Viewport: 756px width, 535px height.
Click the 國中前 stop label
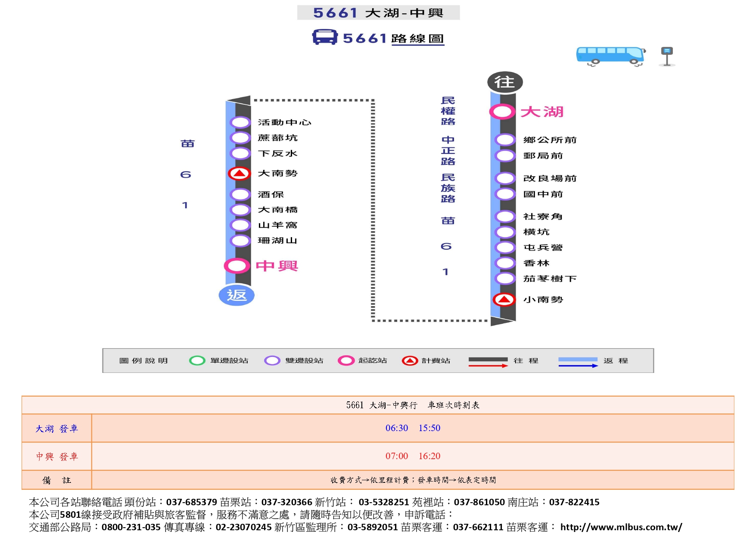(x=543, y=194)
